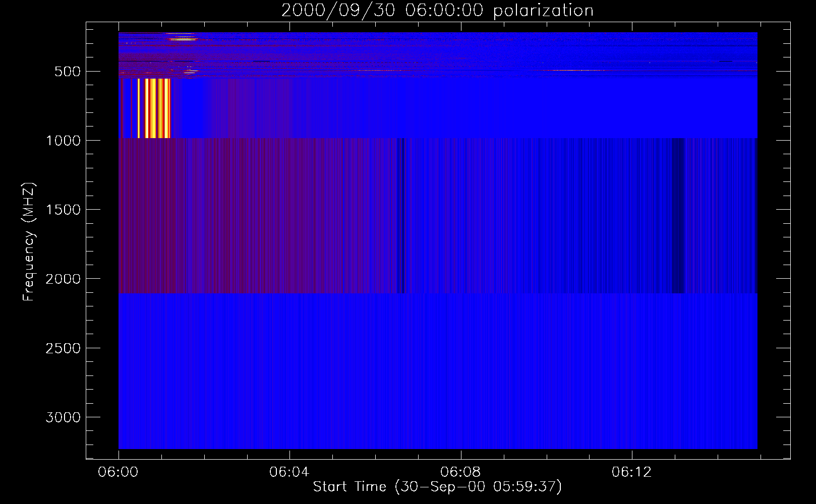Click the plot title '2000/09/30 06:00:00 polarization'
This screenshot has height=504, width=816.
437,11
